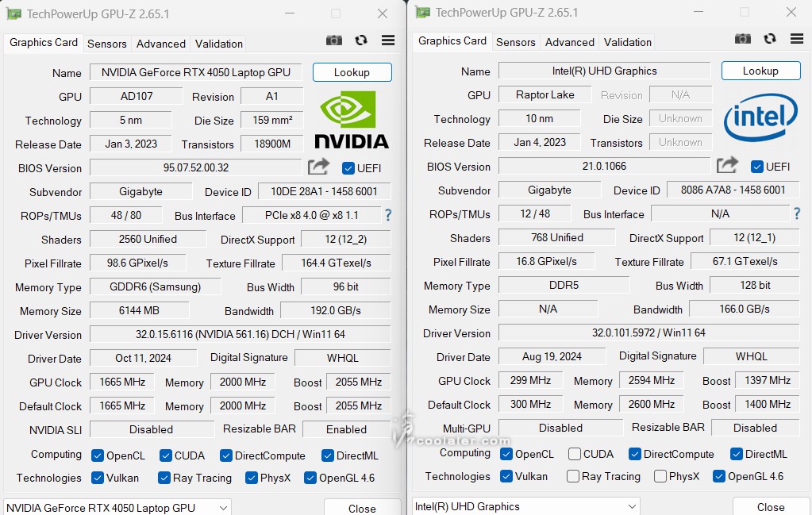Viewport: 812px width, 515px height.
Task: Click the GPU-Z app icon in Intel window title bar
Action: (422, 13)
